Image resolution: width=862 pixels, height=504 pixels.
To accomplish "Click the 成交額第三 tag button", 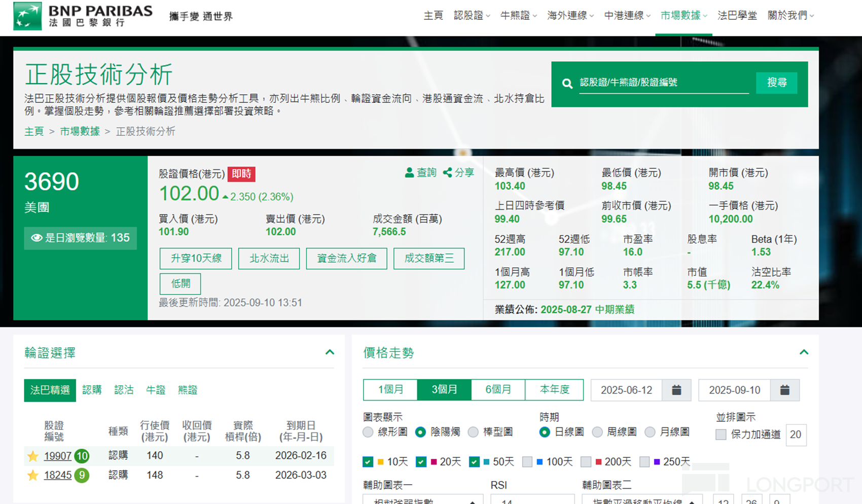I will click(429, 259).
